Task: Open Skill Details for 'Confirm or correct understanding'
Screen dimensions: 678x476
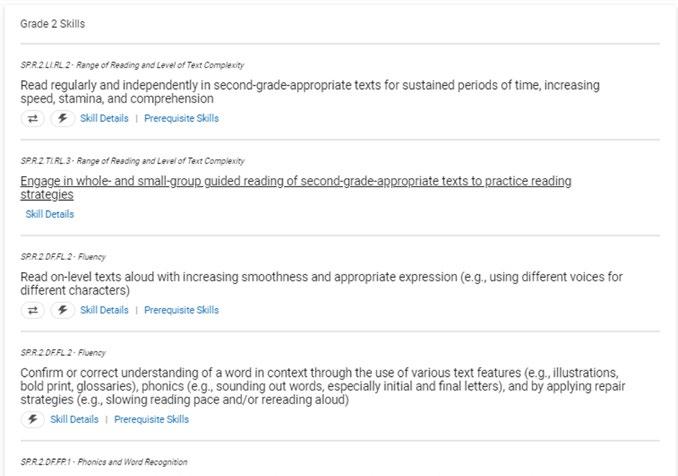Action: click(x=74, y=419)
